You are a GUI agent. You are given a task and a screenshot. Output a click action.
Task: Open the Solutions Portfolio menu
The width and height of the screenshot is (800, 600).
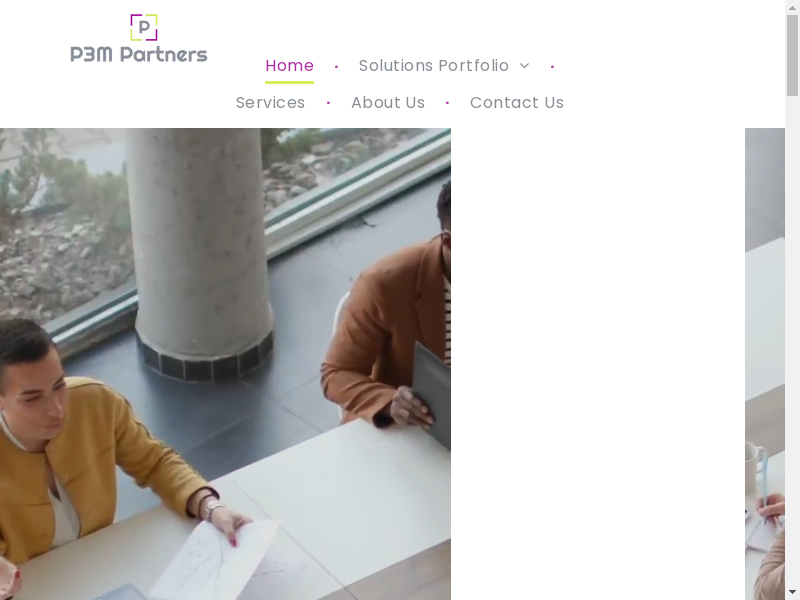pyautogui.click(x=434, y=66)
